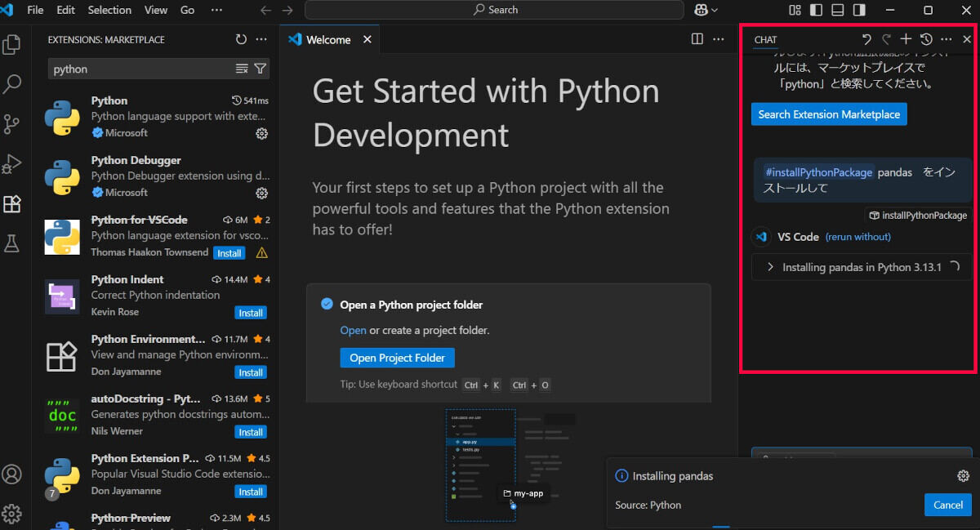Cancel the pandas installation
This screenshot has width=980, height=530.
(948, 505)
